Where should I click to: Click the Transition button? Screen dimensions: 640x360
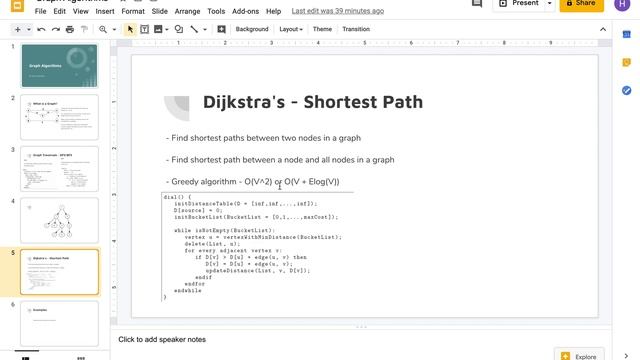coord(356,29)
